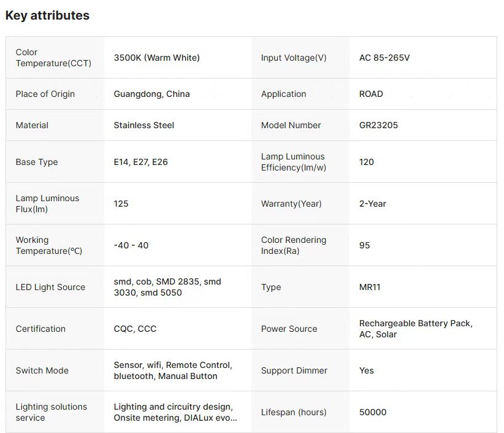Viewport: 504px width, 433px height.
Task: Click the Lamp Luminous Flux(lm) label
Action: [47, 204]
